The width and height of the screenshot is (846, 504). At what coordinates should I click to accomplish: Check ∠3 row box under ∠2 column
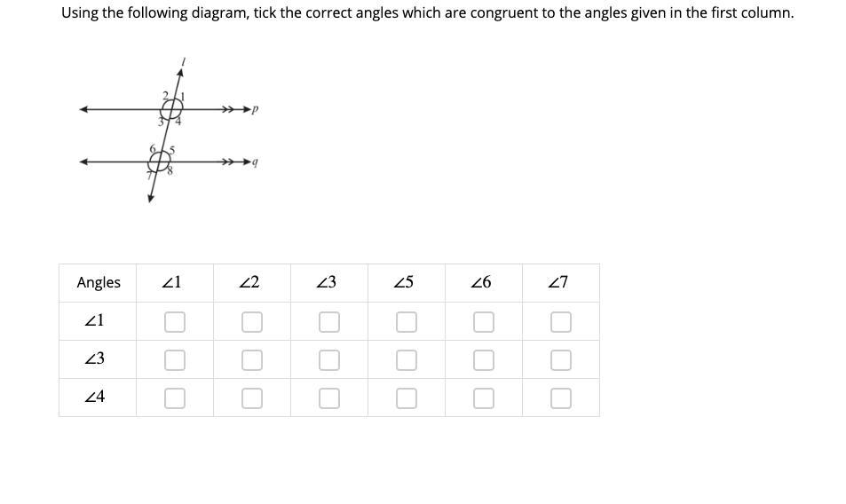click(x=252, y=360)
